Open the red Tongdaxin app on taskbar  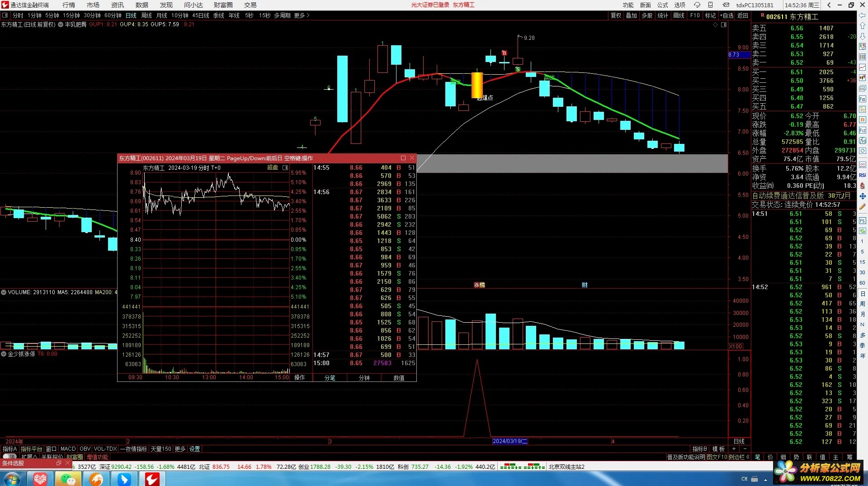click(152, 478)
